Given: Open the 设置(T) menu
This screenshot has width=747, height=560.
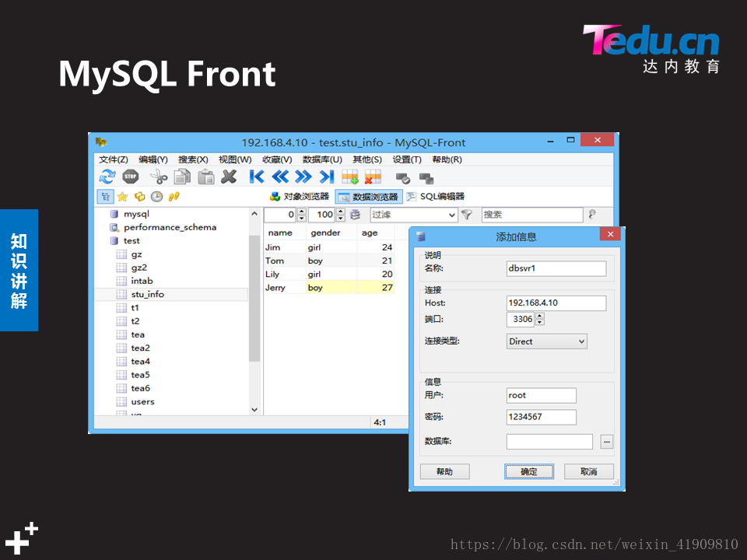Looking at the screenshot, I should 407,159.
